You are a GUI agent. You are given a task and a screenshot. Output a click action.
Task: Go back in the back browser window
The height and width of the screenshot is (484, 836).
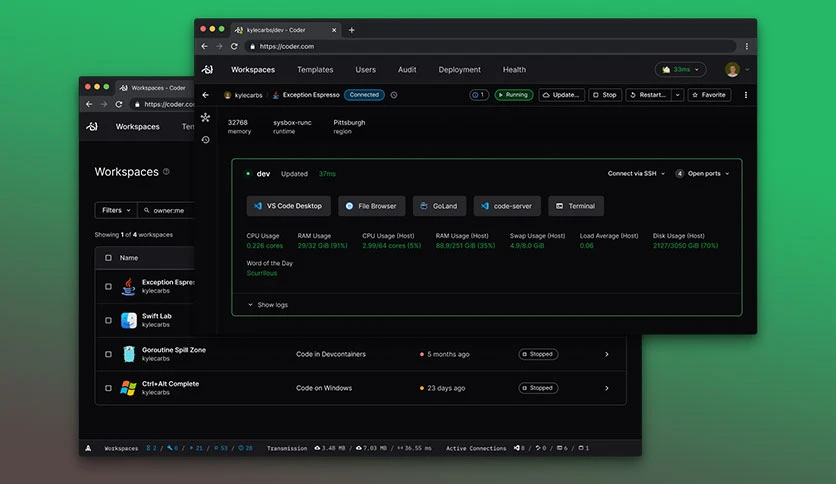(90, 104)
